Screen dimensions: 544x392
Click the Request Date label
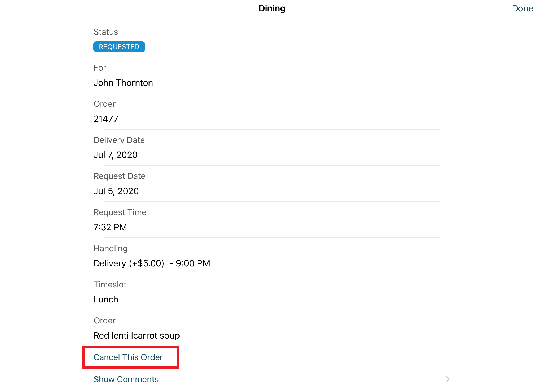coord(120,176)
